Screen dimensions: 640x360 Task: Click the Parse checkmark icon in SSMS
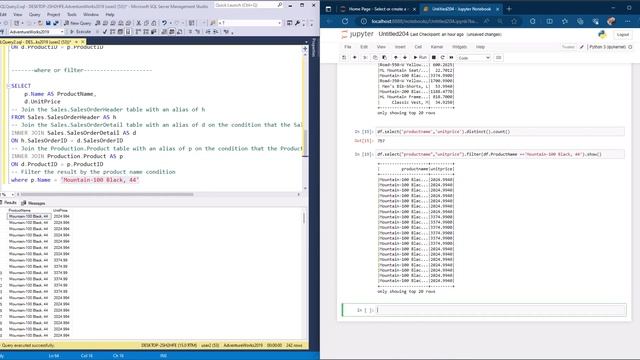click(x=105, y=32)
